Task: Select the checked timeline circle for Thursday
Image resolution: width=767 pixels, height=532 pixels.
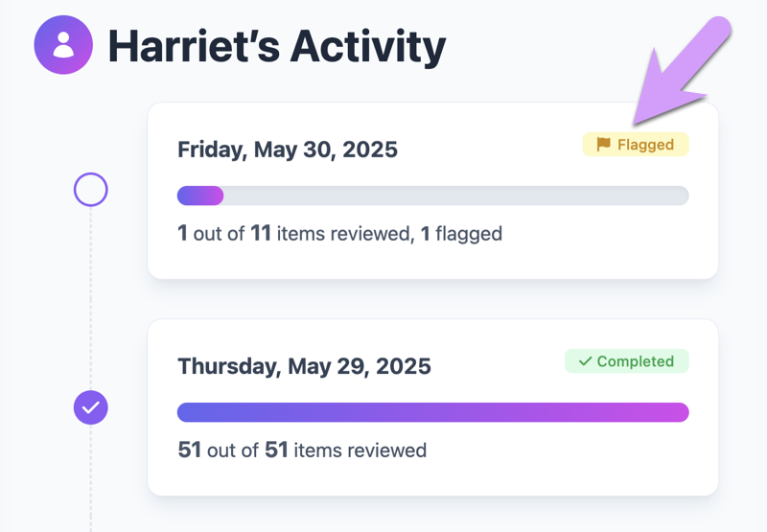Action: [91, 407]
